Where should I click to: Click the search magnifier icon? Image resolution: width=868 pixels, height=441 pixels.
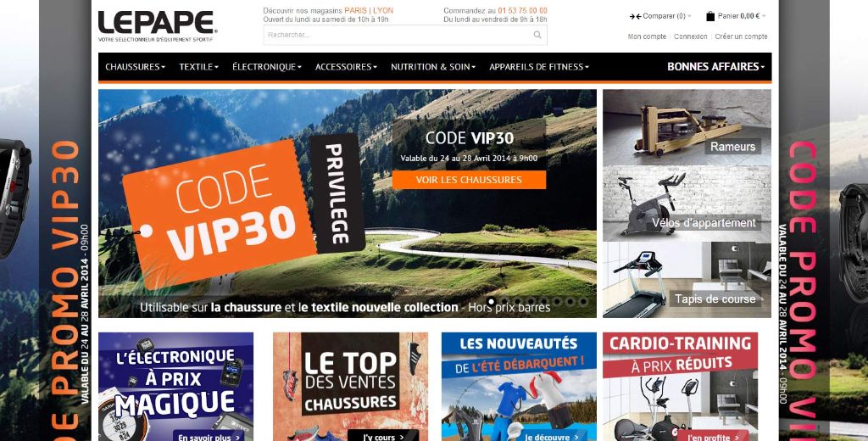coord(537,35)
